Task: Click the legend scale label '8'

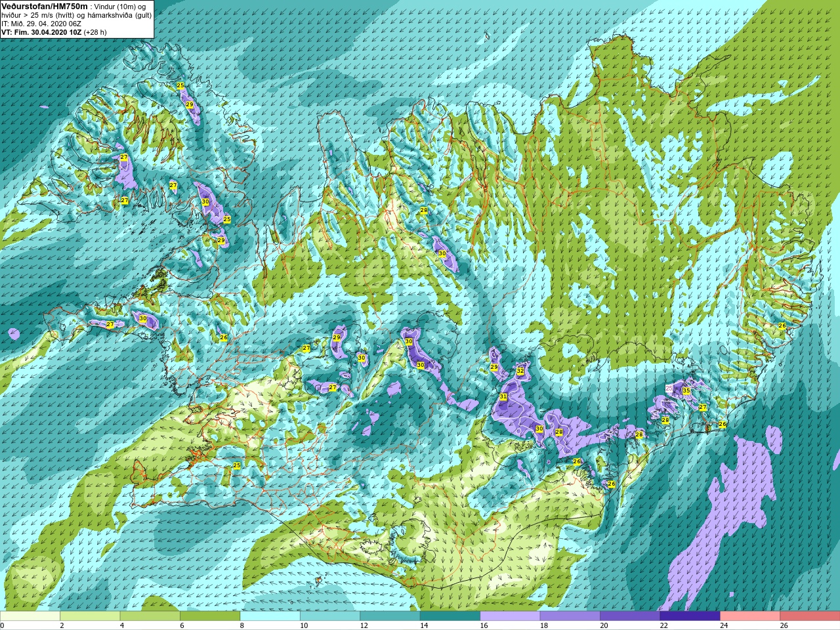Action: pyautogui.click(x=242, y=625)
